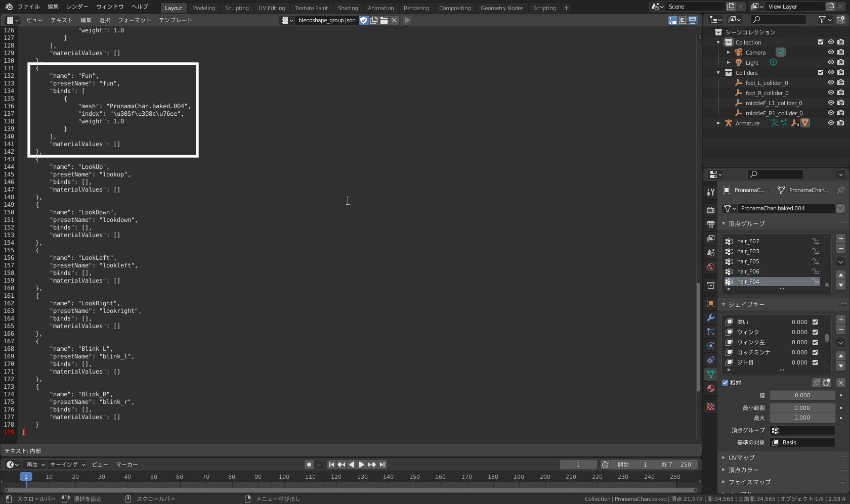Click the 最小範囲 range minimum field
This screenshot has width=850, height=504.
click(x=802, y=408)
